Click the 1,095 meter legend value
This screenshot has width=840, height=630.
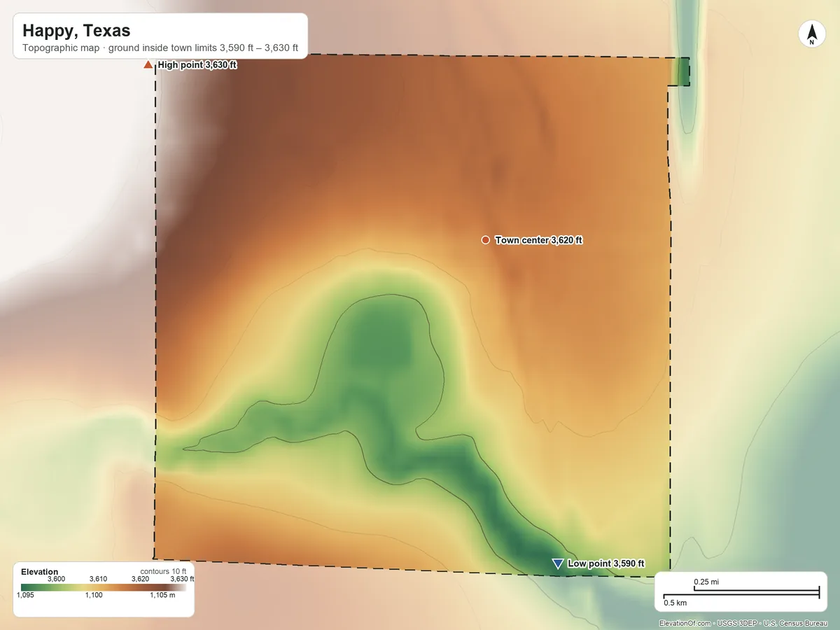25,595
